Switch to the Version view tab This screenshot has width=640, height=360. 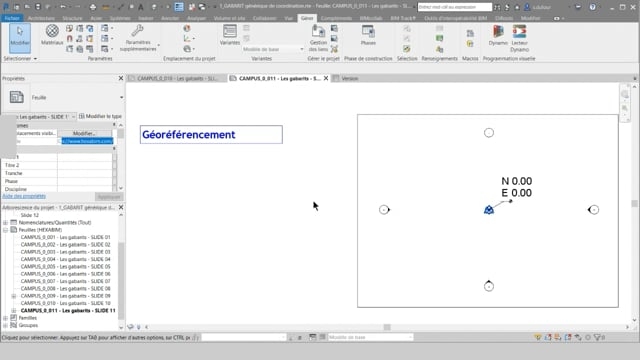coord(350,78)
